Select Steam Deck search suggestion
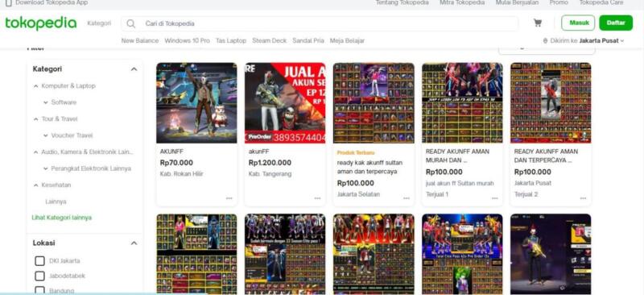This screenshot has width=644, height=295. 269,41
